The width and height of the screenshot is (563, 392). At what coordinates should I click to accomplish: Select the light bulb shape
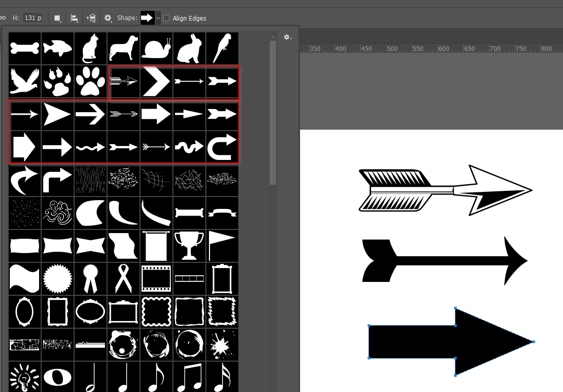(25, 377)
